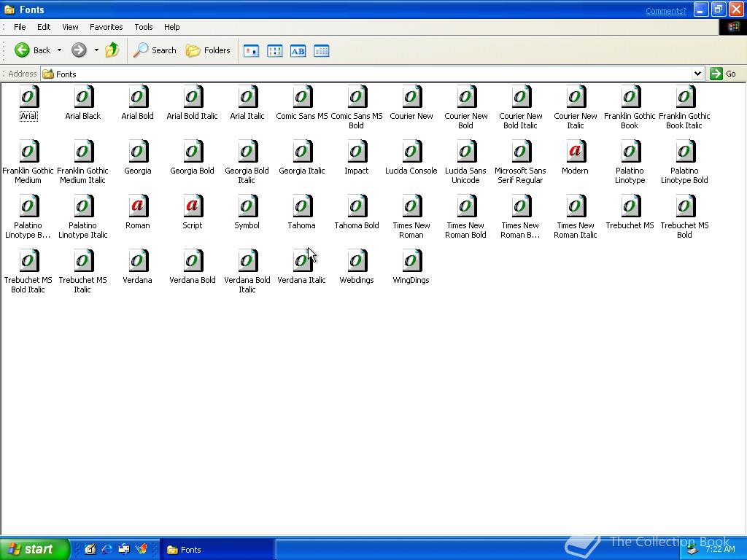Select the Webdings font icon
The width and height of the screenshot is (747, 560).
357,261
